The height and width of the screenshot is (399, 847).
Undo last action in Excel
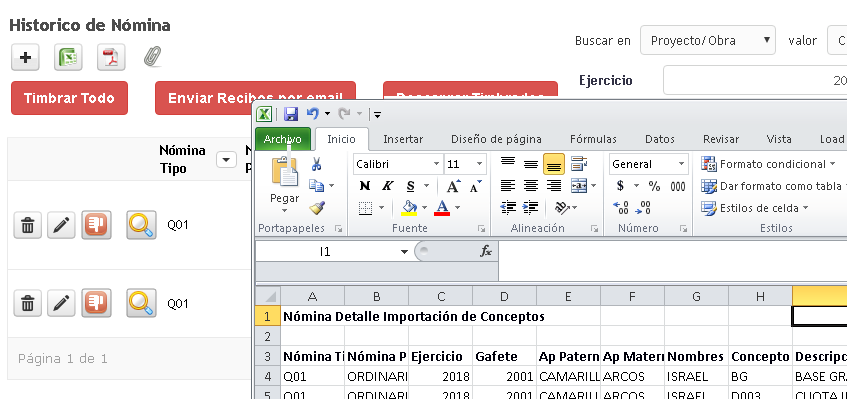[312, 113]
